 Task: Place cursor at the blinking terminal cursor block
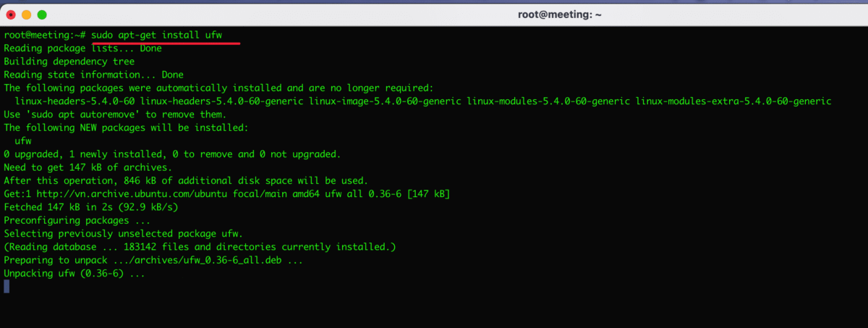7,286
